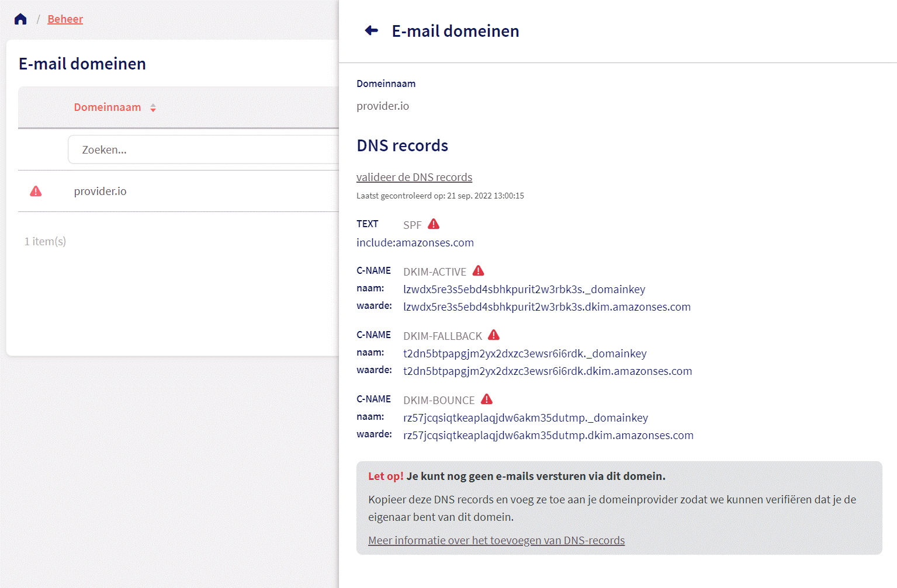Click 'valideer de DNS records' link
This screenshot has width=897, height=588.
(x=414, y=178)
